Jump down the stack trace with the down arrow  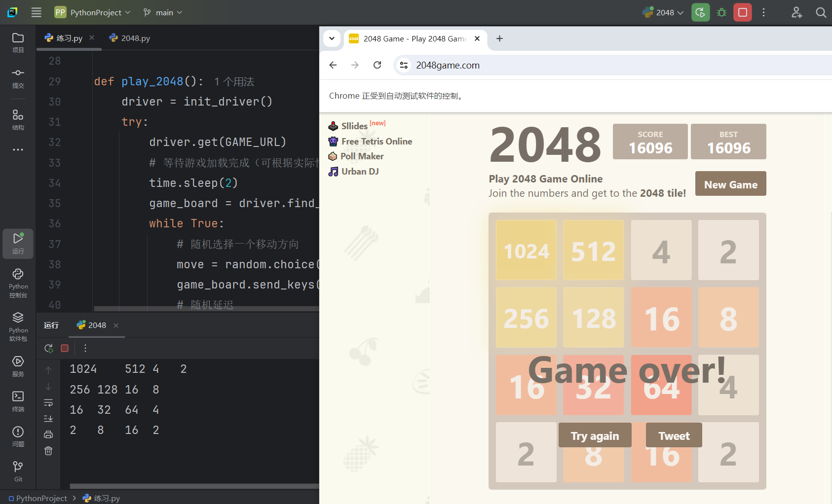coord(48,387)
